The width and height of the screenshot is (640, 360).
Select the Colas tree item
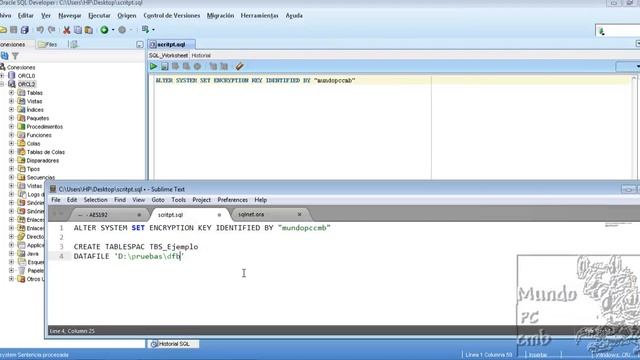33,143
